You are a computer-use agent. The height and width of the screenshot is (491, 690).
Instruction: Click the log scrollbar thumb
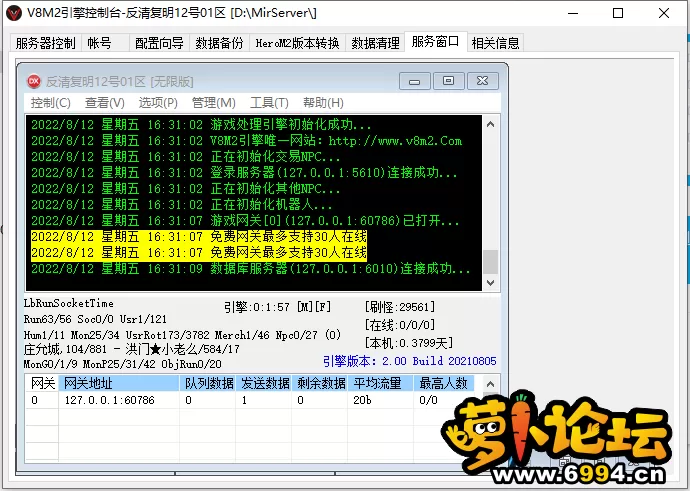491,262
